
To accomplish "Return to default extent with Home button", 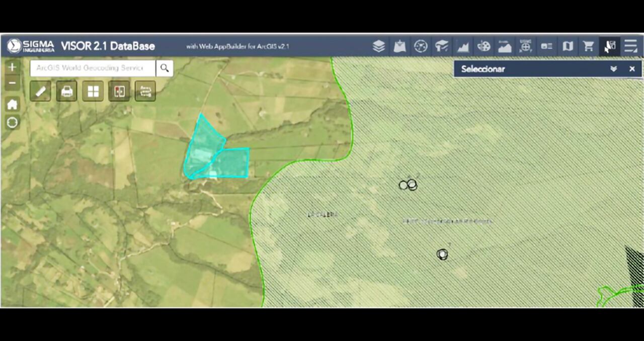I will click(12, 104).
